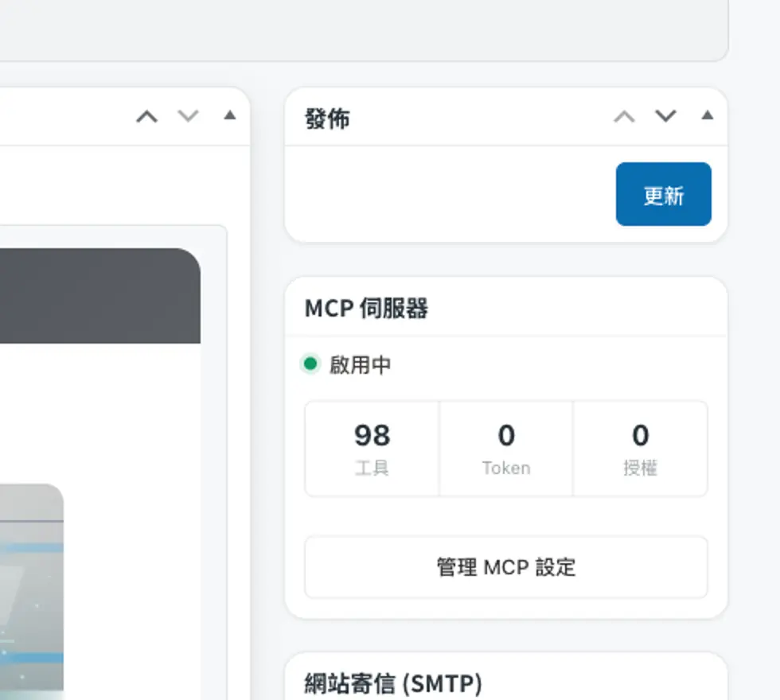Click the blue 更新 button
This screenshot has height=700, width=780.
663,194
